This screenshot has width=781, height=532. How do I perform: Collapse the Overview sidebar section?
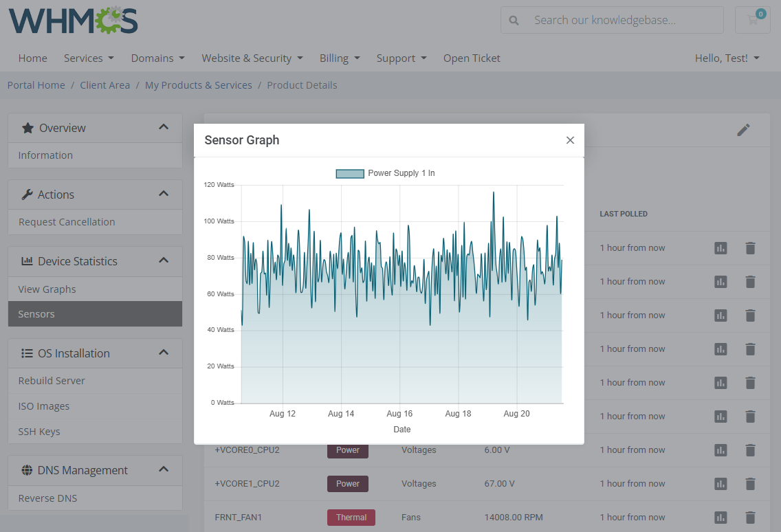pos(164,127)
